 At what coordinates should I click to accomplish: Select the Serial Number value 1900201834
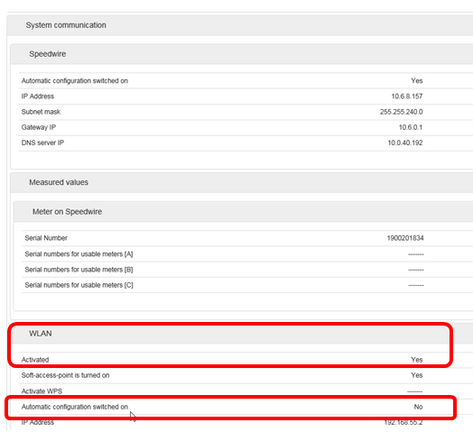pyautogui.click(x=405, y=238)
